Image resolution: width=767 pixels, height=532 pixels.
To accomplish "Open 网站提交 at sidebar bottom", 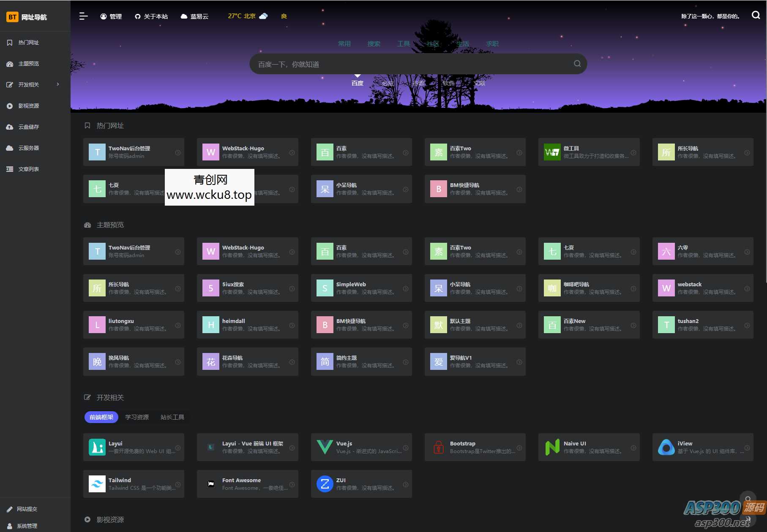I will 27,509.
